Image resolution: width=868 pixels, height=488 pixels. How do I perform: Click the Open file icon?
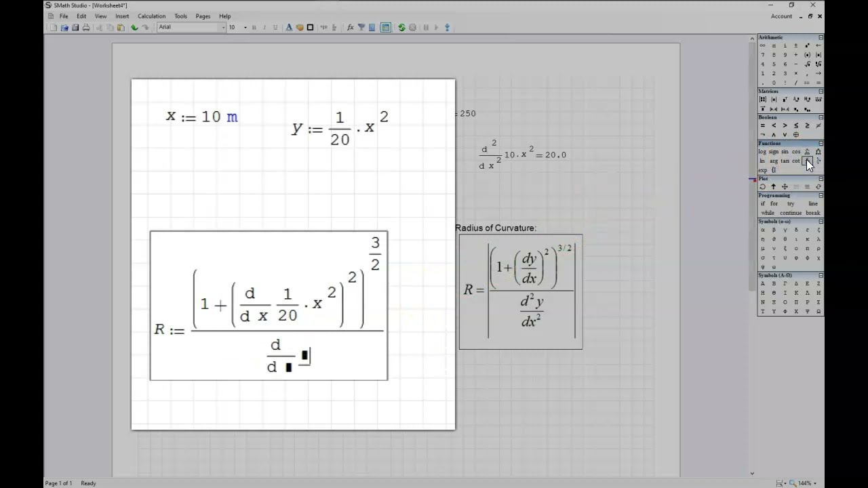pos(64,27)
